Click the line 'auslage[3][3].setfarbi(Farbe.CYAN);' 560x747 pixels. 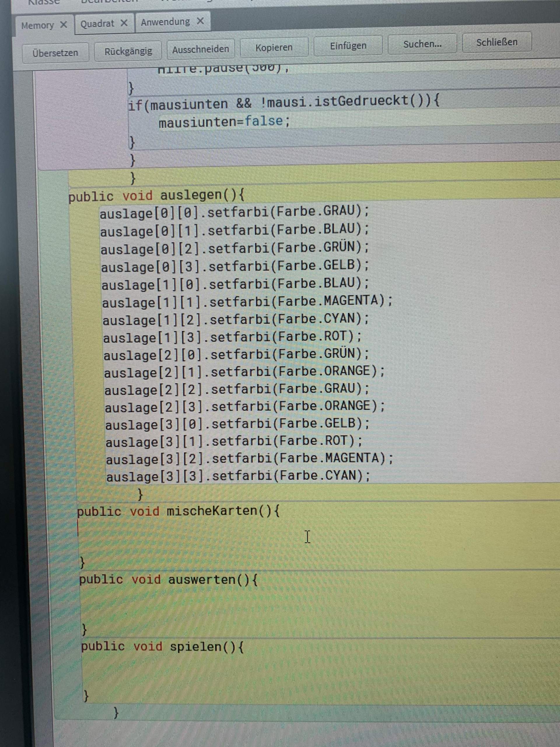click(238, 477)
